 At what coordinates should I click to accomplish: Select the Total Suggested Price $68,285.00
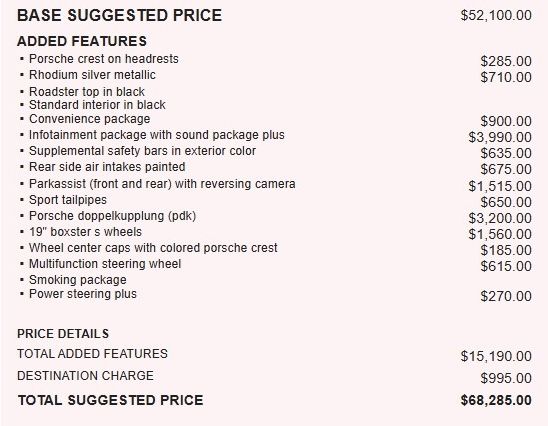(496, 400)
